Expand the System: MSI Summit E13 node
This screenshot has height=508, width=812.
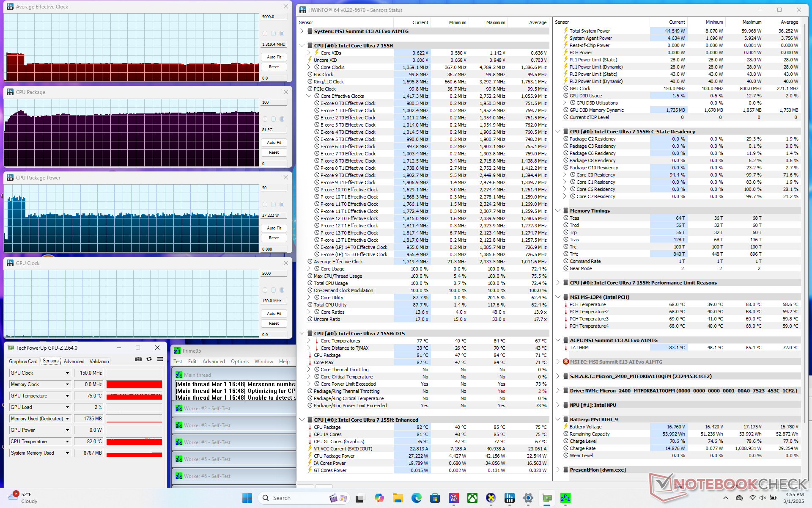(x=302, y=31)
